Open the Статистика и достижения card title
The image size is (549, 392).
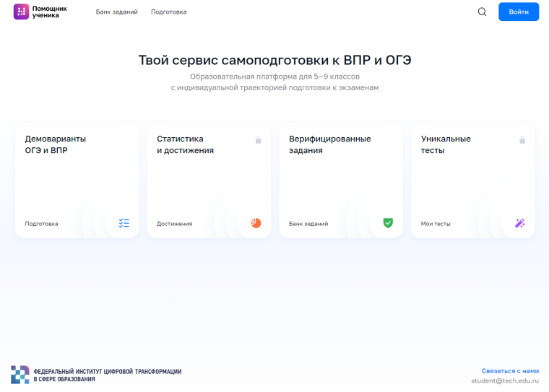[x=185, y=144]
